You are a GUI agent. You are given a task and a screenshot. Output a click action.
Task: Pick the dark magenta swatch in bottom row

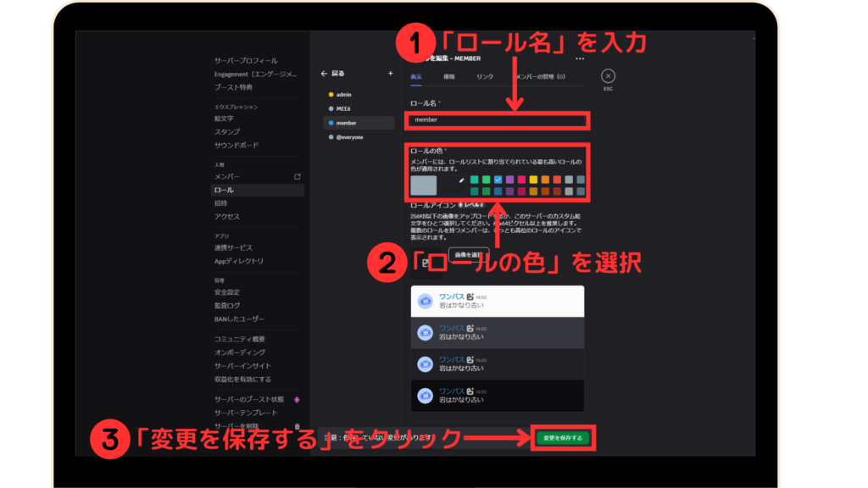pos(521,191)
